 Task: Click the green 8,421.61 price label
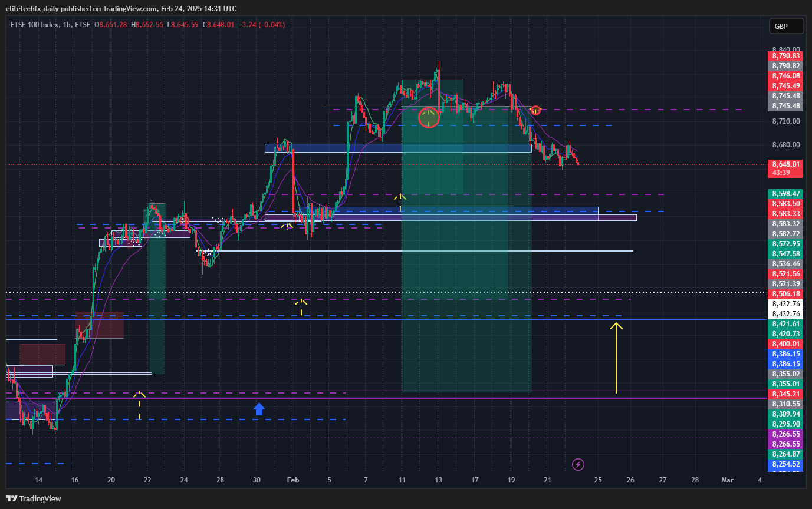click(x=785, y=324)
